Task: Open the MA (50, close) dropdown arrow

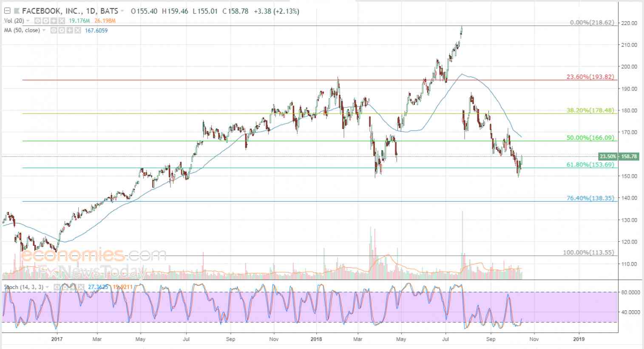Action: [44, 30]
